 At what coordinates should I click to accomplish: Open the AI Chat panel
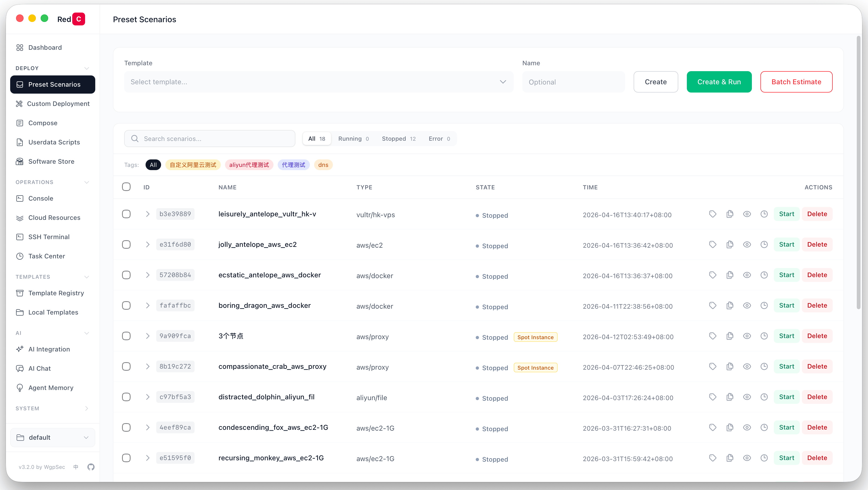coord(39,368)
